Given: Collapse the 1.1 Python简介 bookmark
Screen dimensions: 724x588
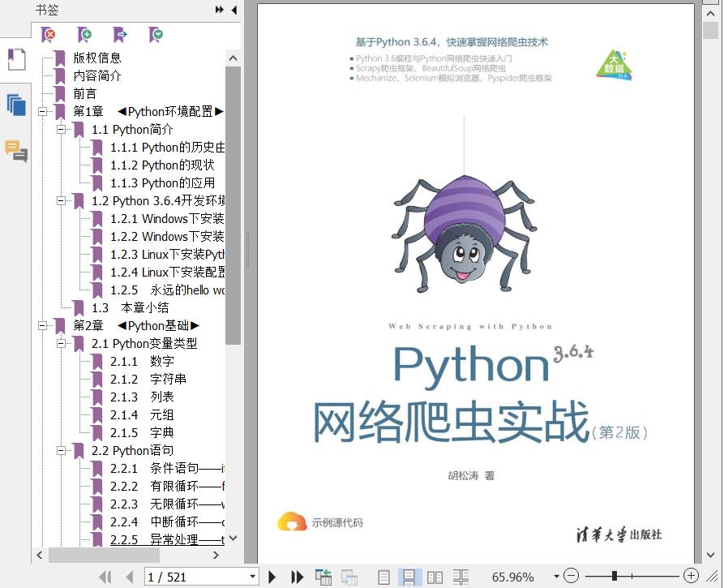Looking at the screenshot, I should coord(61,129).
